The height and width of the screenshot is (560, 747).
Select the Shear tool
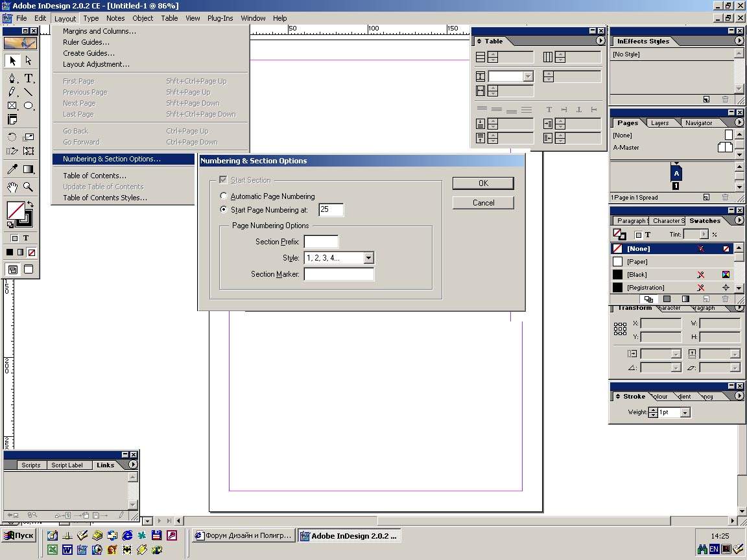click(12, 151)
